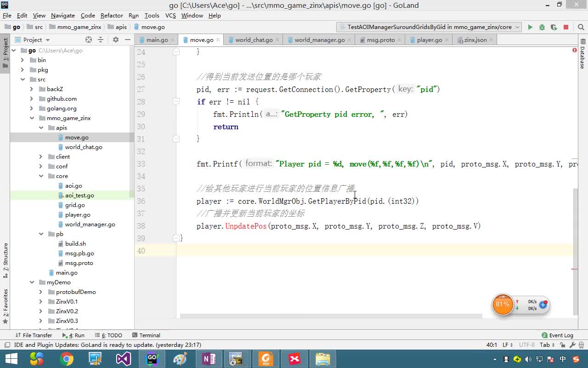
Task: Collapse the mmo_game_zinx folder
Action: pyautogui.click(x=32, y=118)
